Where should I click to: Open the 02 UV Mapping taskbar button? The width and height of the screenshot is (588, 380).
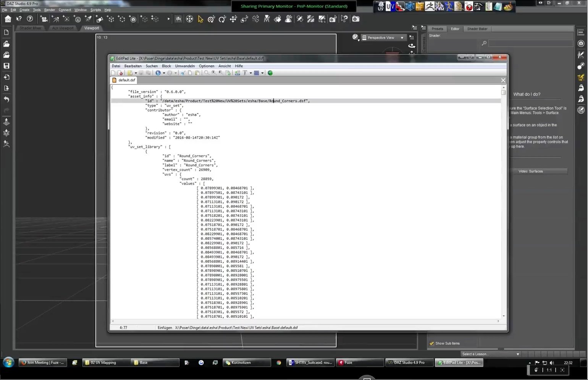[x=106, y=362]
